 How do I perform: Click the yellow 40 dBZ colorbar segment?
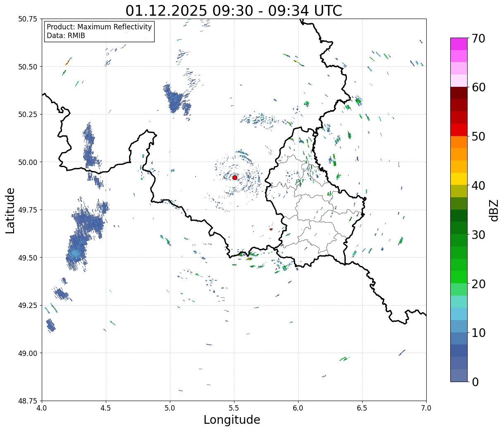point(459,179)
